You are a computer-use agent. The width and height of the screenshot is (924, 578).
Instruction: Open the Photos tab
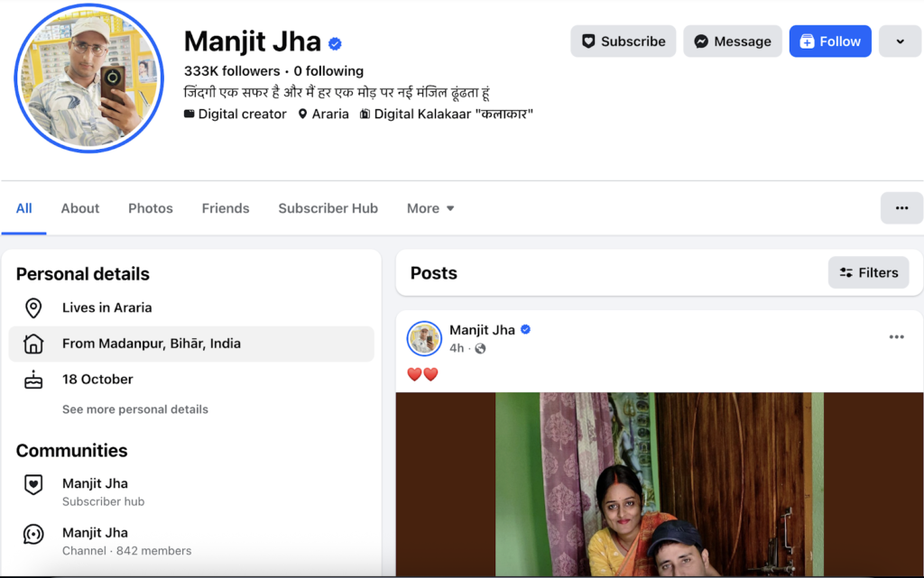(151, 208)
